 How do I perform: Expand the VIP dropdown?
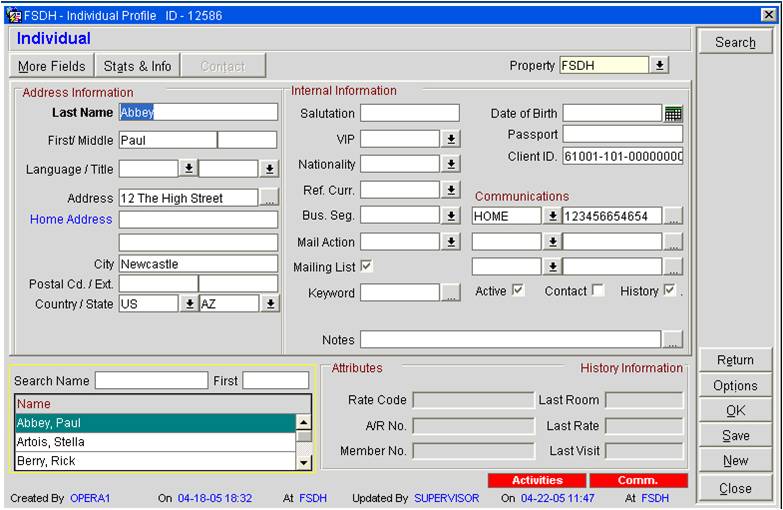click(x=450, y=139)
